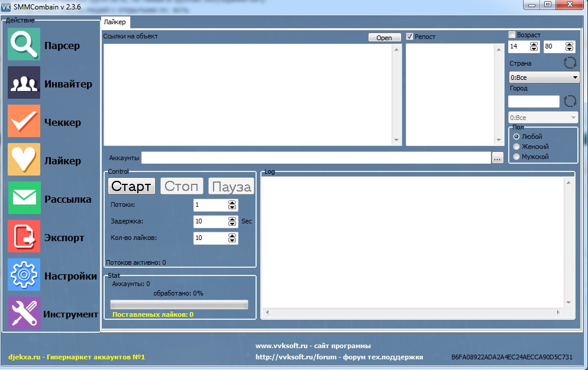Select the Инвайтер label in sidebar

68,84
